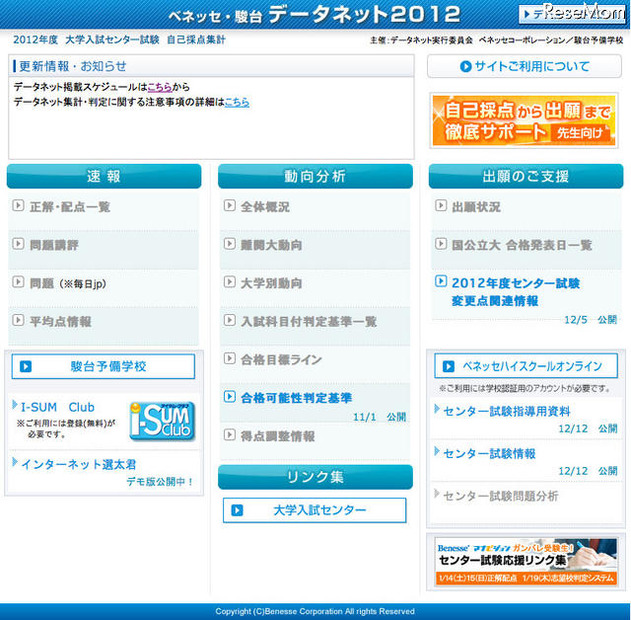This screenshot has width=631, height=620.
Task: Click the arrow icon beside 問題（※毎日jp）
Action: [x=18, y=282]
